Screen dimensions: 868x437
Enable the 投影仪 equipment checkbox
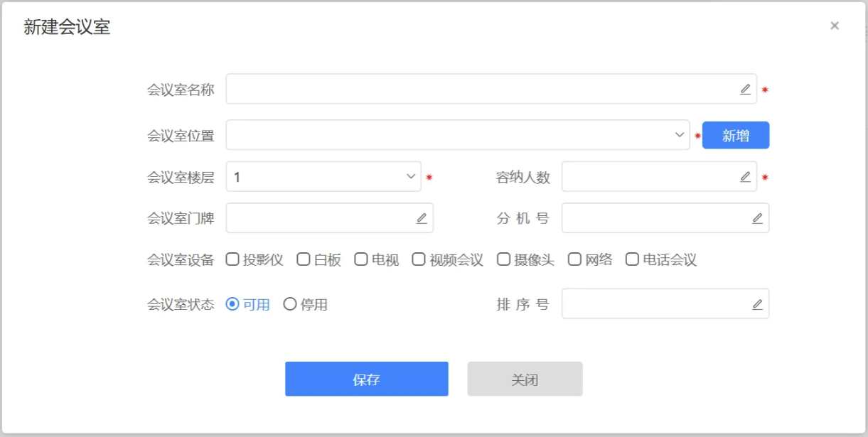232,259
